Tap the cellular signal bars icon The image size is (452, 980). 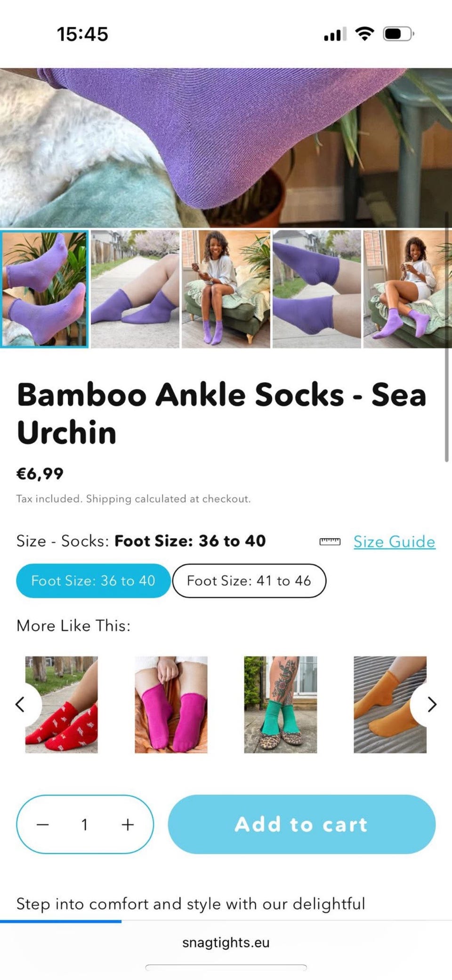(x=335, y=34)
